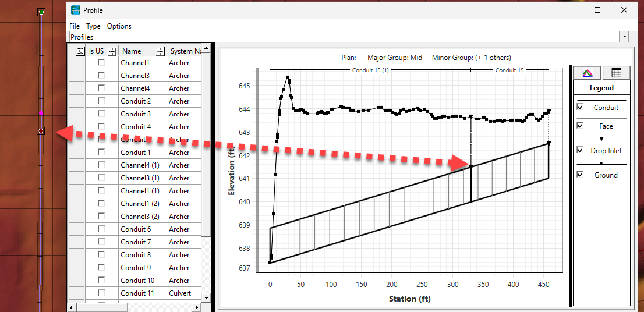The width and height of the screenshot is (644, 312).
Task: Open the Options menu
Action: click(119, 26)
